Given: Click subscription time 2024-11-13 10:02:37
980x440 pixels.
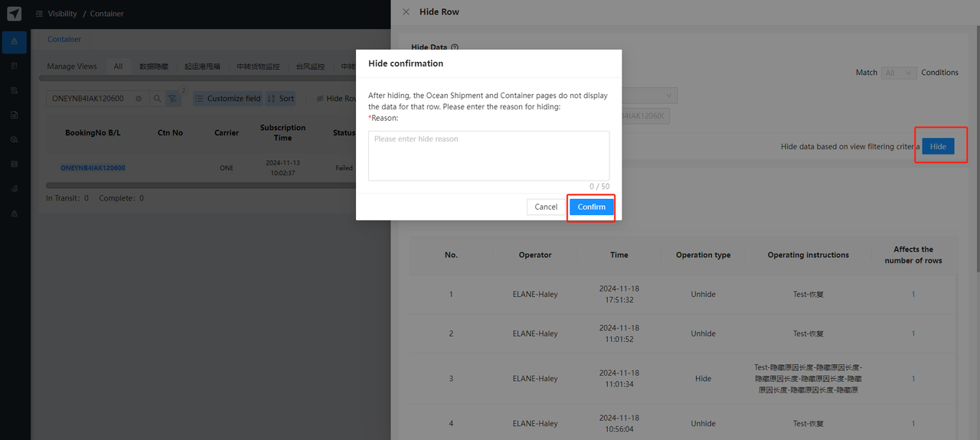Looking at the screenshot, I should click(x=283, y=168).
